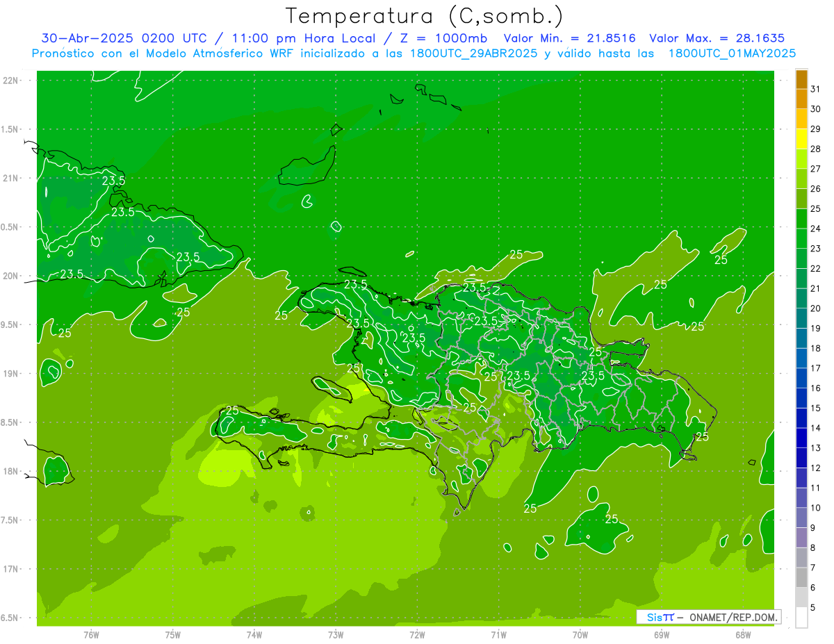Viewport: 834px width, 644px height.
Task: Click the '20N' latitude axis label
Action: point(11,276)
